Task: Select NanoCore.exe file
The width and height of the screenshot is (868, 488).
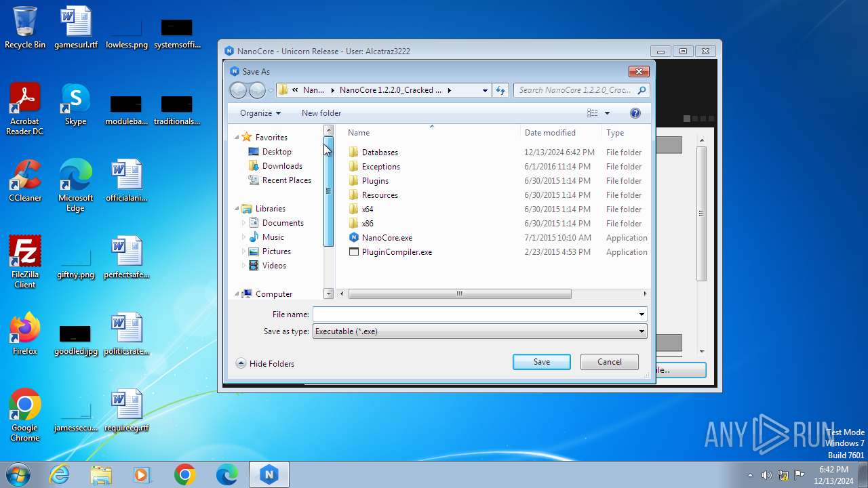Action: tap(387, 238)
